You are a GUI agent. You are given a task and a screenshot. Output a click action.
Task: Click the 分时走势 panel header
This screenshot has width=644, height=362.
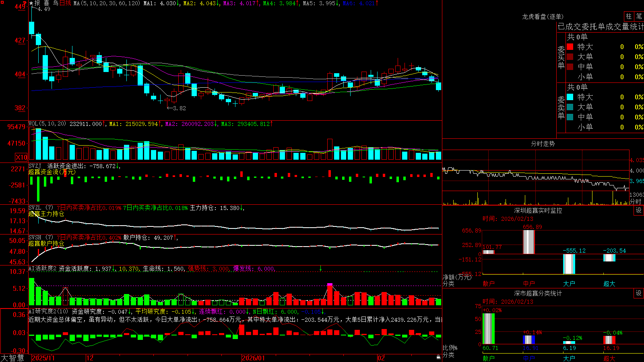tap(543, 144)
